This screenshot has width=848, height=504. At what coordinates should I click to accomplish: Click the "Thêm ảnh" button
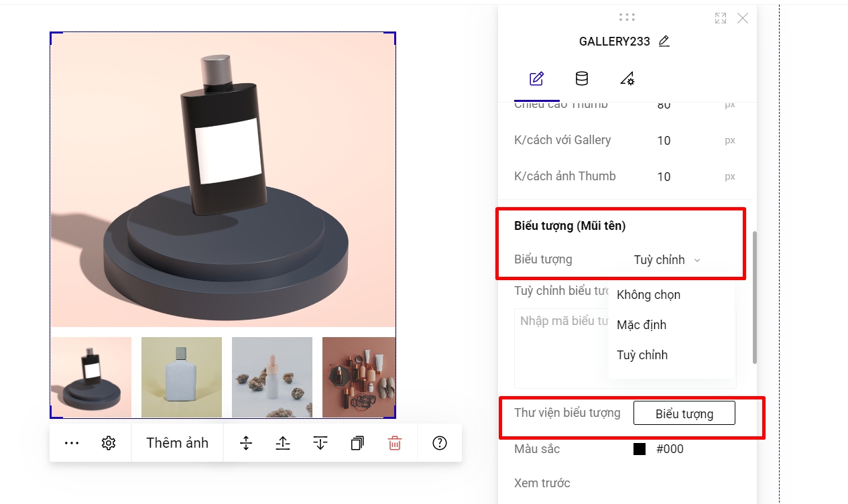(x=177, y=443)
